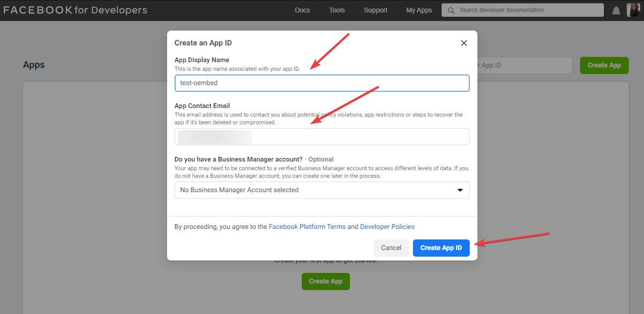Click the App Display Name field
Viewport: 644px width, 314px height.
322,83
